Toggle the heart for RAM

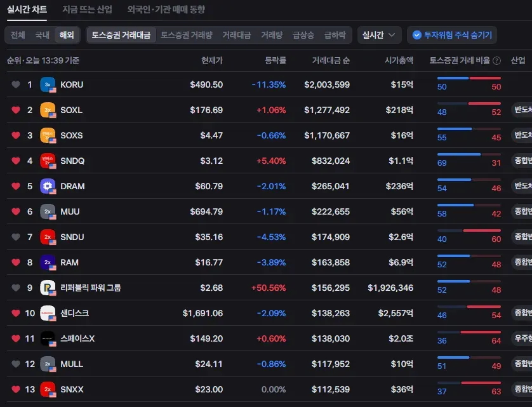click(16, 262)
